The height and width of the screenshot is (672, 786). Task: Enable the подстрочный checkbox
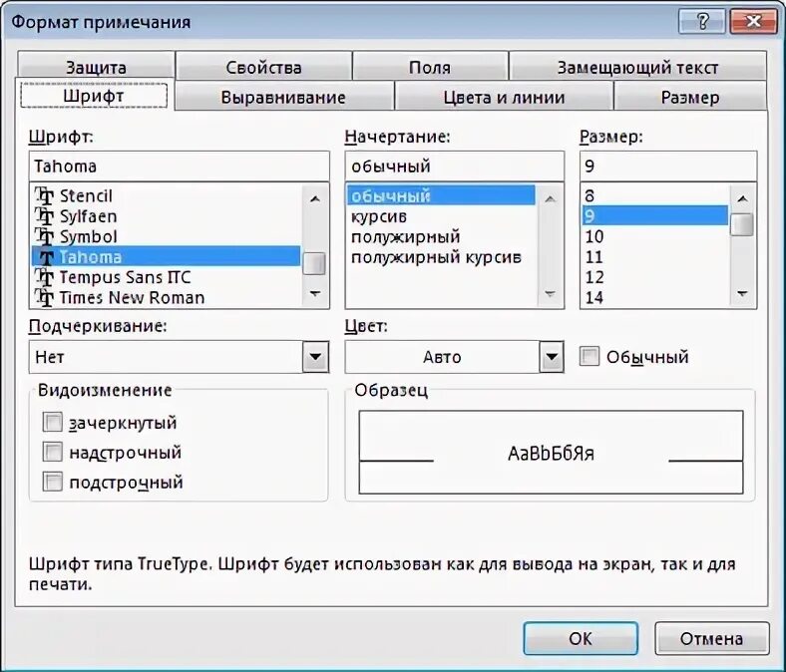pos(53,483)
